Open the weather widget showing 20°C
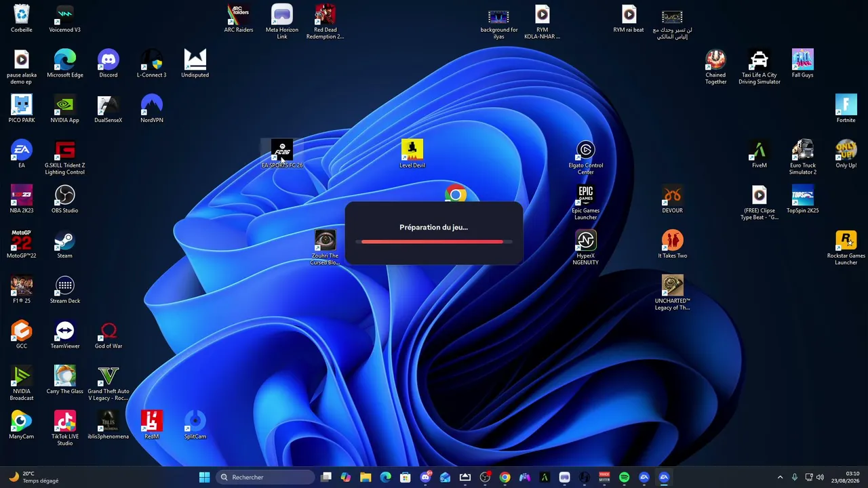Viewport: 868px width, 488px height. point(34,477)
